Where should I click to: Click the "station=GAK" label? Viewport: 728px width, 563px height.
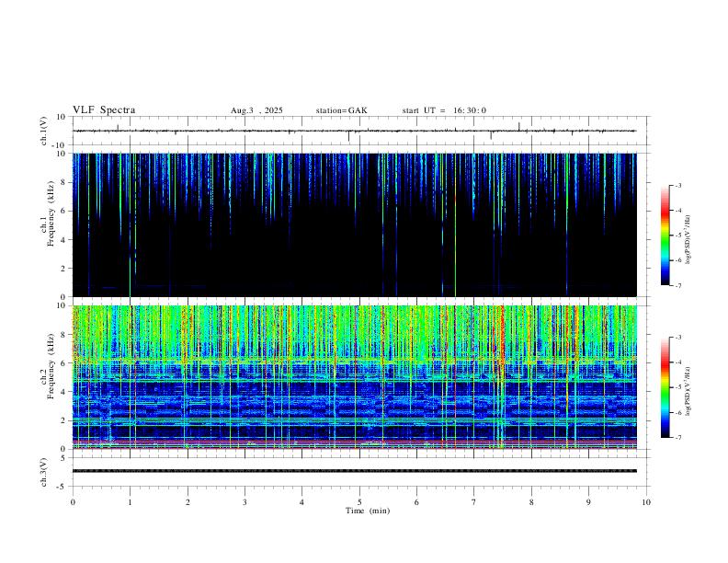click(341, 110)
